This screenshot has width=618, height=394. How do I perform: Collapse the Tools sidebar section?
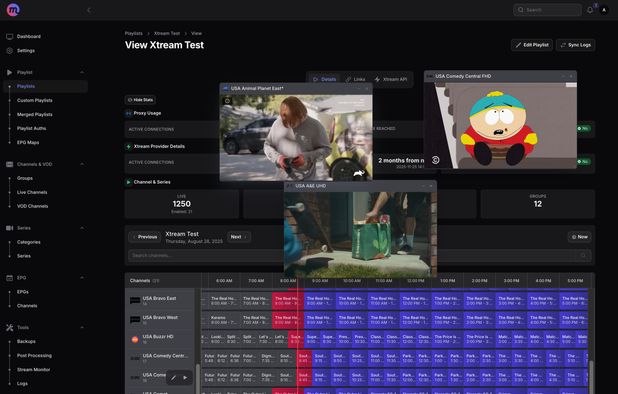[82, 327]
